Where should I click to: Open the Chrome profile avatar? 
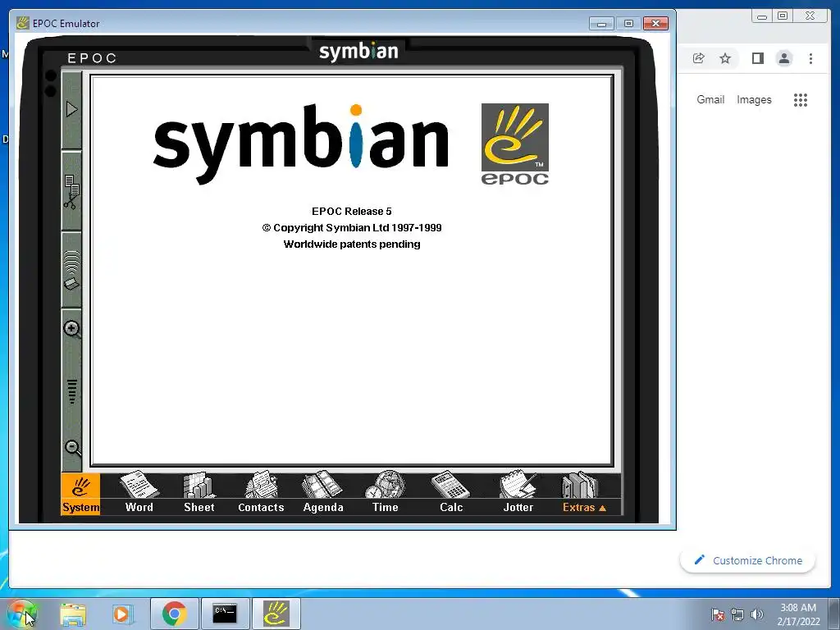click(784, 58)
